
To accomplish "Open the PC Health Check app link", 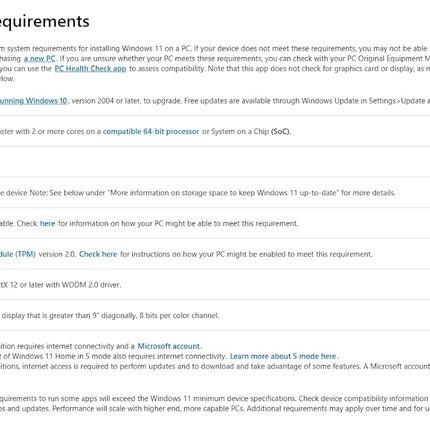I will (x=90, y=69).
